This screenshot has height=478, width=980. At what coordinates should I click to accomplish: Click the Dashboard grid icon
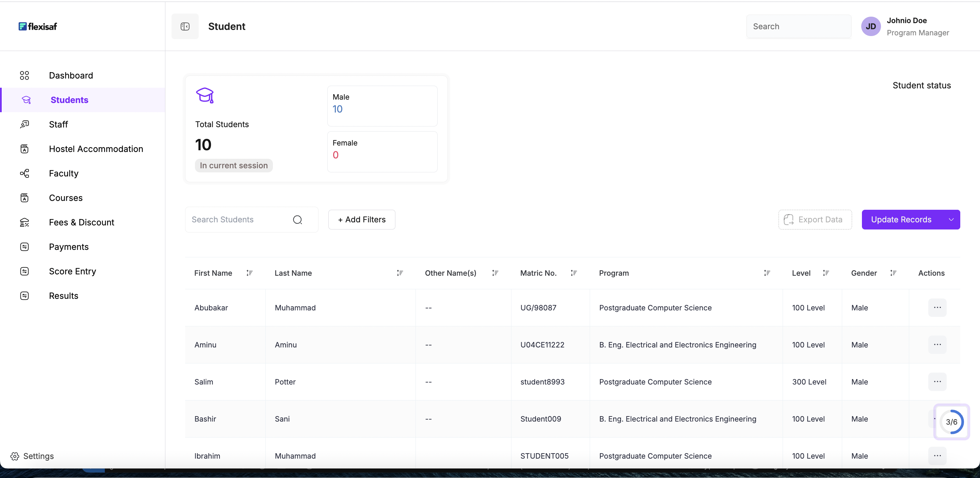24,75
